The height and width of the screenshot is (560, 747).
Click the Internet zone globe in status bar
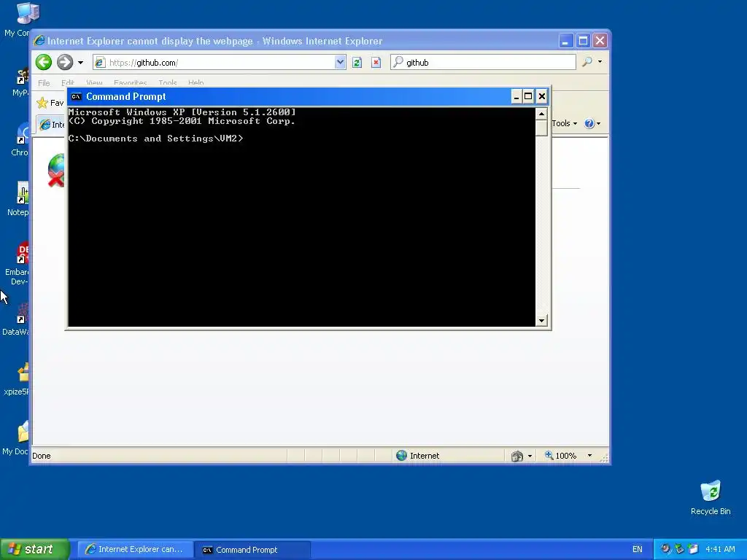402,455
